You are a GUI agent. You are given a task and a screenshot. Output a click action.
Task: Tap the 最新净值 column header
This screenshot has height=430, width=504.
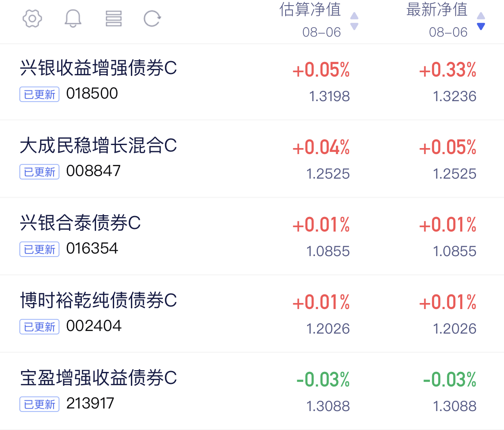437,9
